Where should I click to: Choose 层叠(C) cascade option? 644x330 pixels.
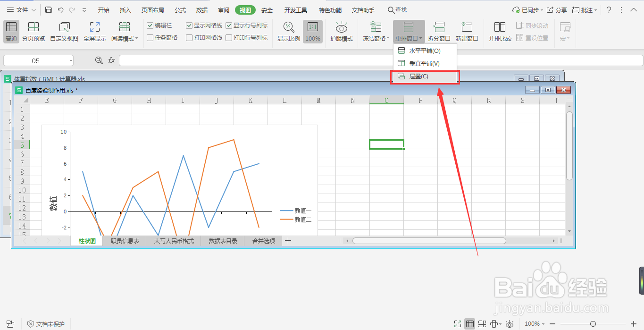[x=425, y=76]
